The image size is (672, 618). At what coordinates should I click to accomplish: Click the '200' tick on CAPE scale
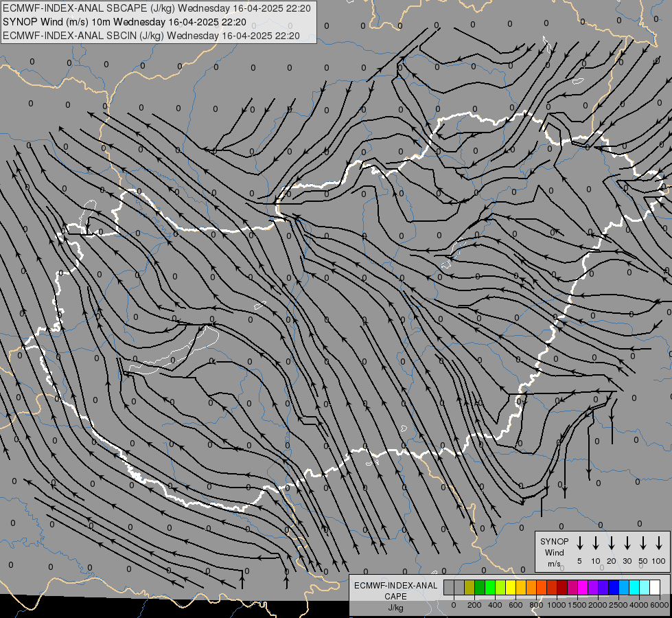click(x=474, y=605)
